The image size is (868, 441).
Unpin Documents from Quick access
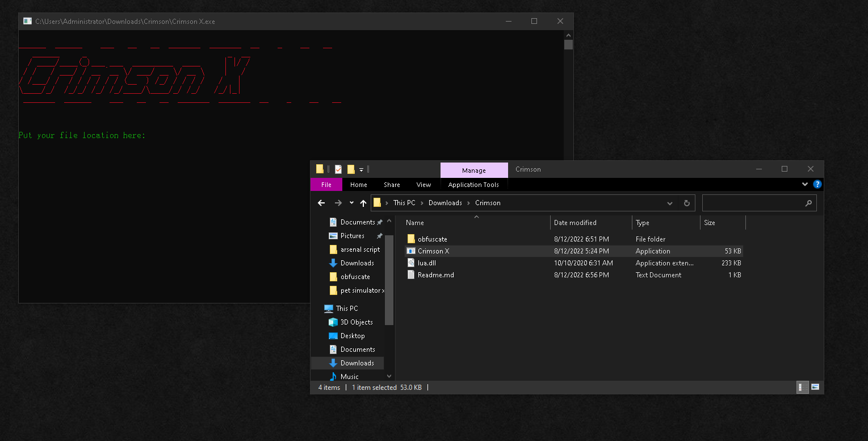pyautogui.click(x=380, y=222)
